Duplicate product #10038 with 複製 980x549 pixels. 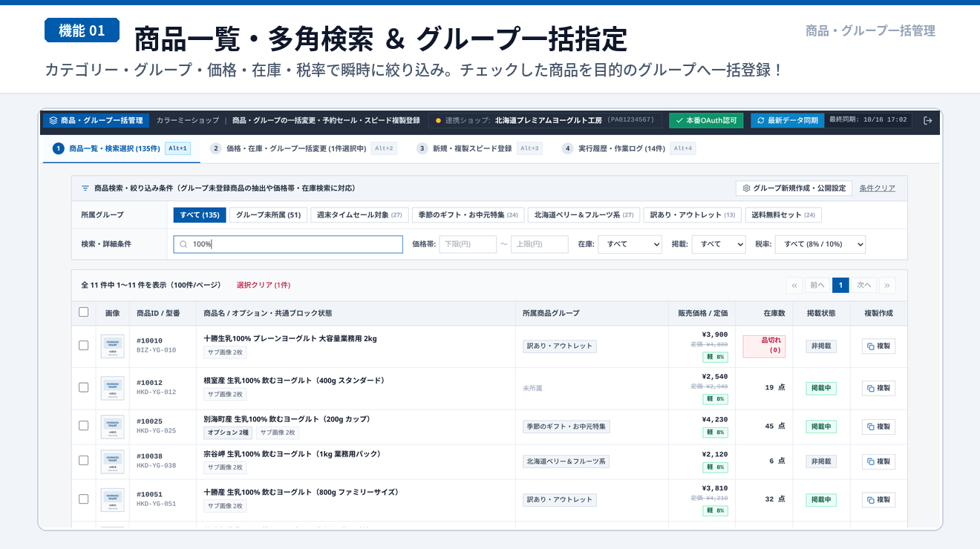[878, 461]
